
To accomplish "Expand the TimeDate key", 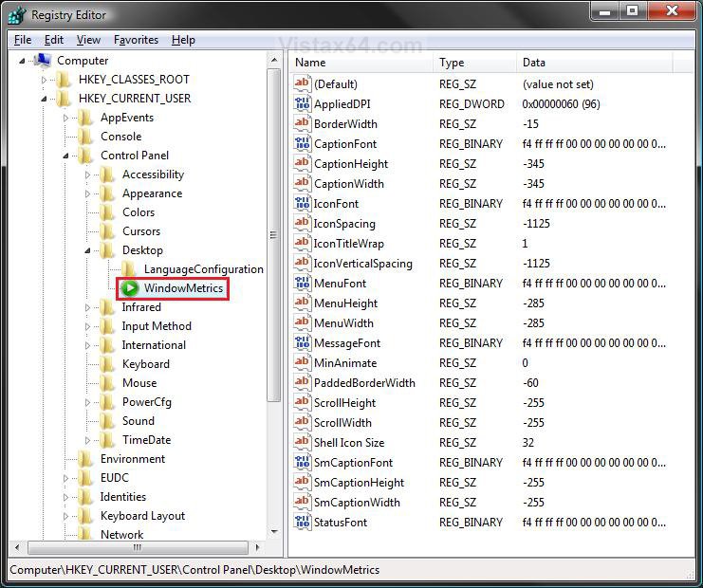I will point(87,441).
